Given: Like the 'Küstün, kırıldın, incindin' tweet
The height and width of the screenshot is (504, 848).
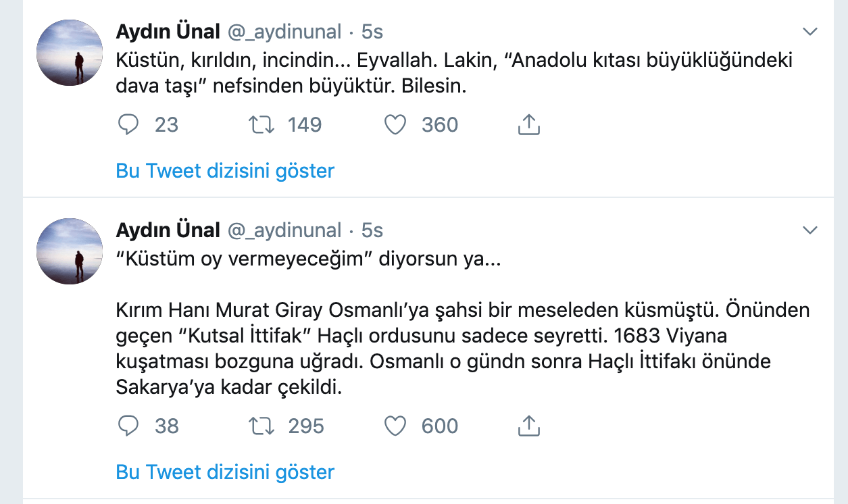Looking at the screenshot, I should [x=395, y=125].
